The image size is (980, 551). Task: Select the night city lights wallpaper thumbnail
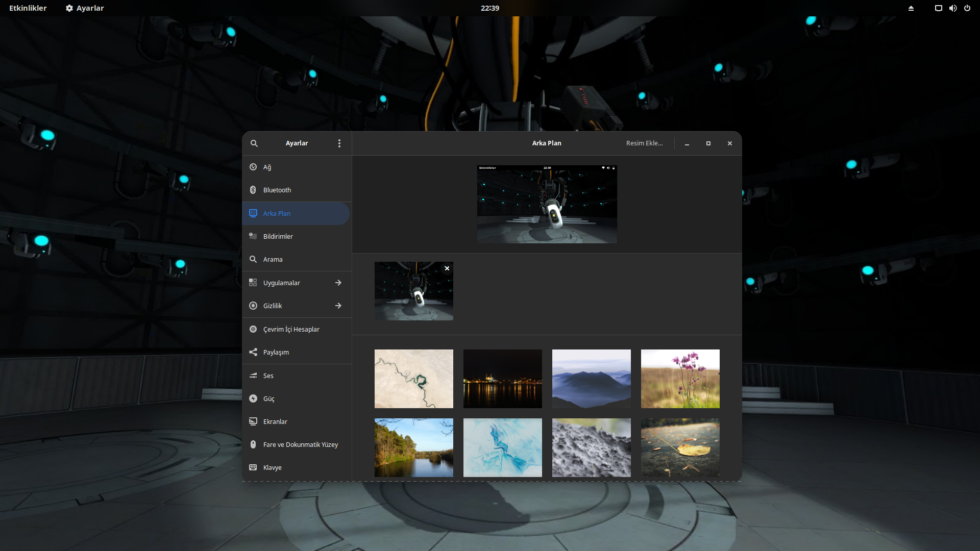(502, 378)
